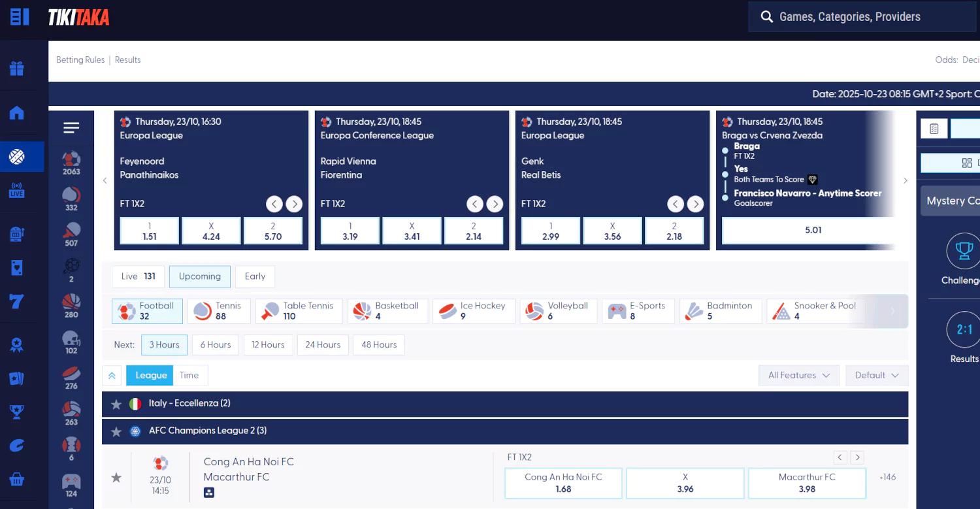
Task: Go to the home icon in sidebar
Action: click(x=17, y=112)
